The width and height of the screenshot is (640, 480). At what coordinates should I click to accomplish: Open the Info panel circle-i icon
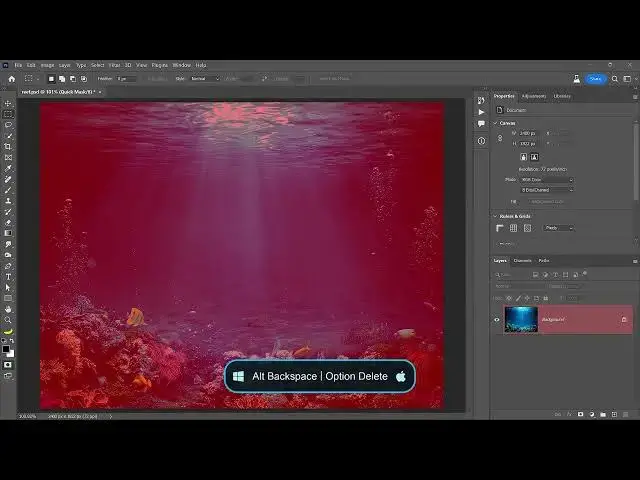coord(481,141)
